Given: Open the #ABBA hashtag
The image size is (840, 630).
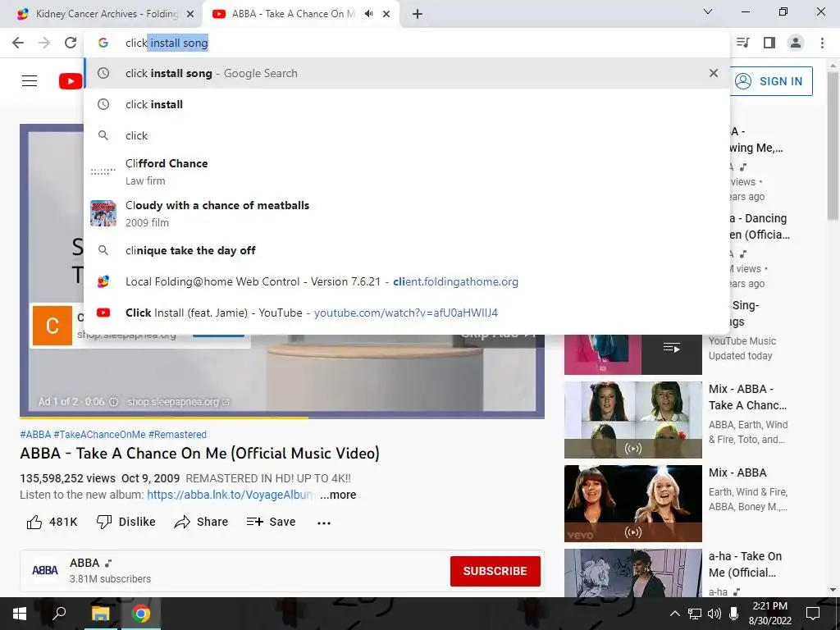Looking at the screenshot, I should (35, 435).
